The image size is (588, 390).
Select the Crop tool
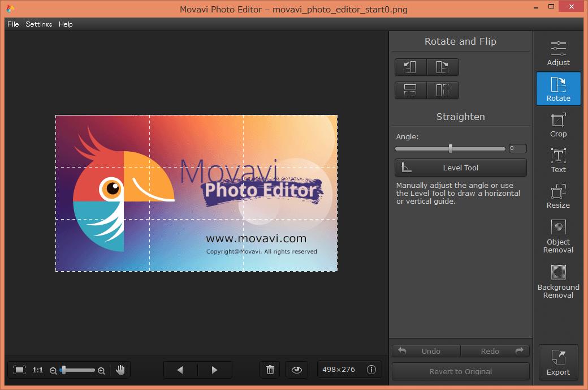coord(558,125)
